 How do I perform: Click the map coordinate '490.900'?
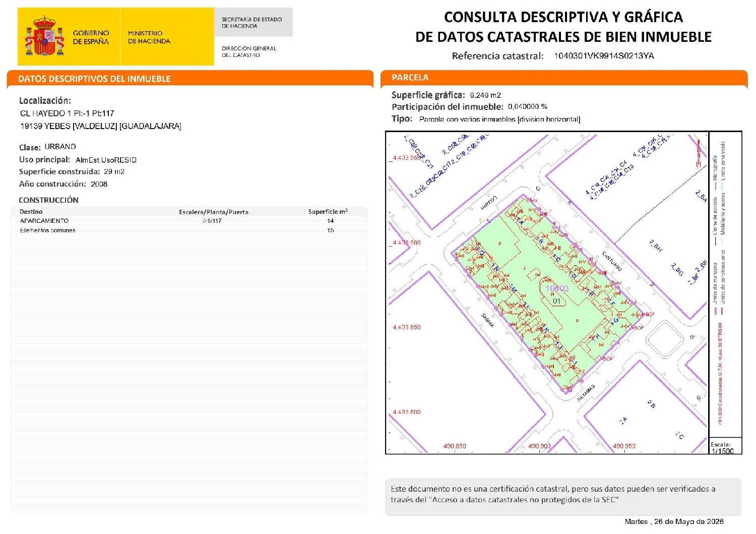pos(539,446)
